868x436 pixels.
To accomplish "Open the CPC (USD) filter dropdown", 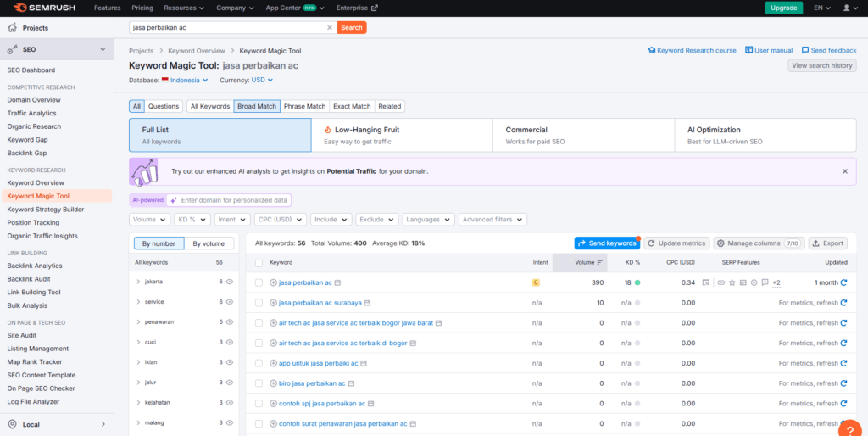I will tap(281, 220).
